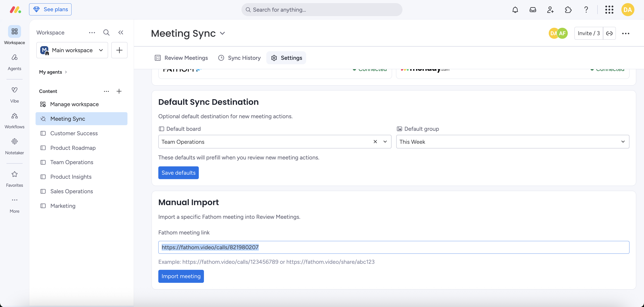Switch to Sync History tab

coord(239,58)
